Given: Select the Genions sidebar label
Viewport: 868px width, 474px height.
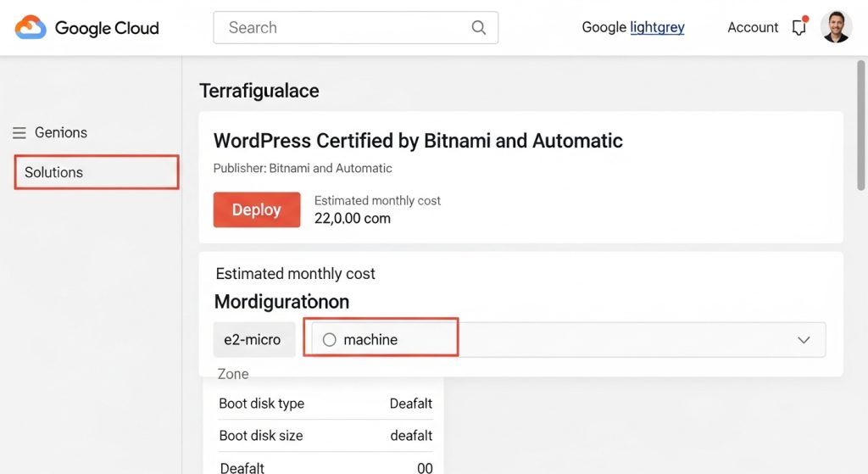Looking at the screenshot, I should (61, 133).
